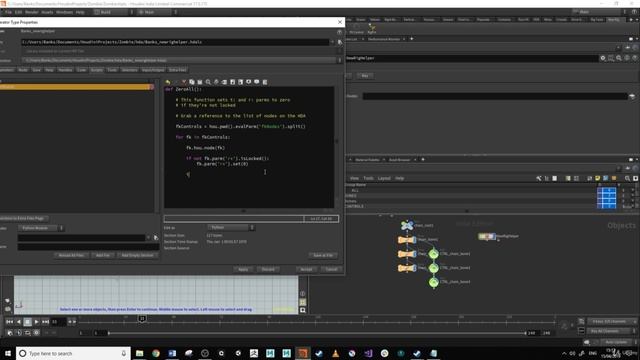Click the Cancel button
Screen dimensions: 640x360
(331, 269)
